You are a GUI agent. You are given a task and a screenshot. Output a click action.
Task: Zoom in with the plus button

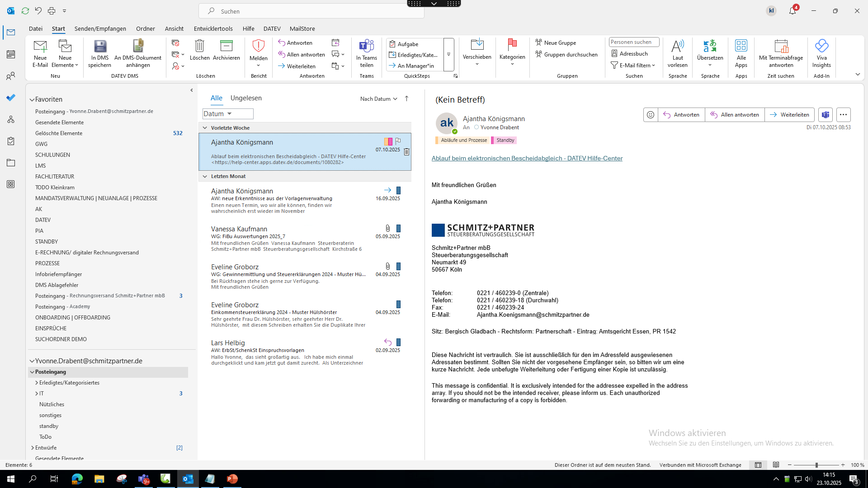843,465
